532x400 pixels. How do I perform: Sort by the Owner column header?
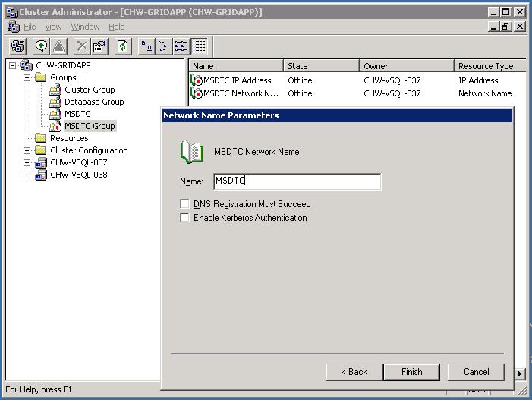pyautogui.click(x=407, y=66)
